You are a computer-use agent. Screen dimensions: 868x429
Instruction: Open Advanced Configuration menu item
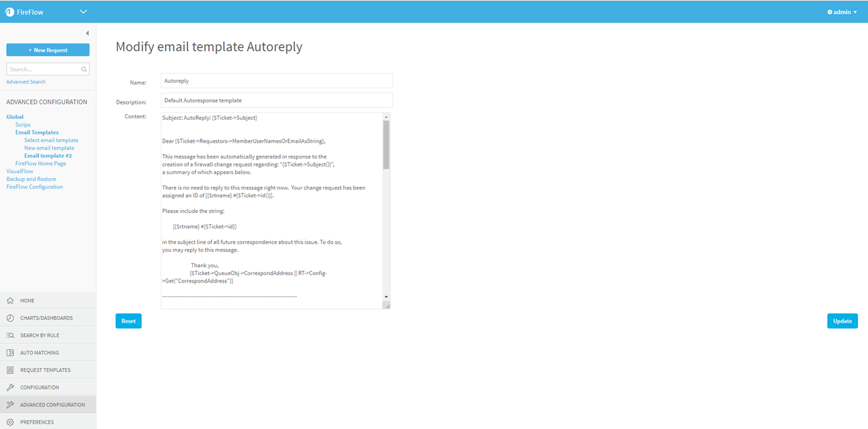tap(52, 405)
